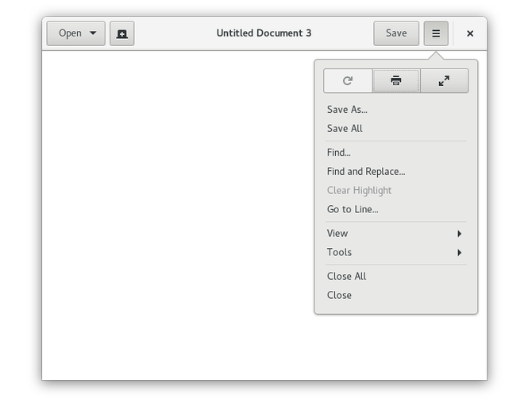Image resolution: width=532 pixels, height=407 pixels.
Task: Click Close in the menu
Action: [x=396, y=295]
